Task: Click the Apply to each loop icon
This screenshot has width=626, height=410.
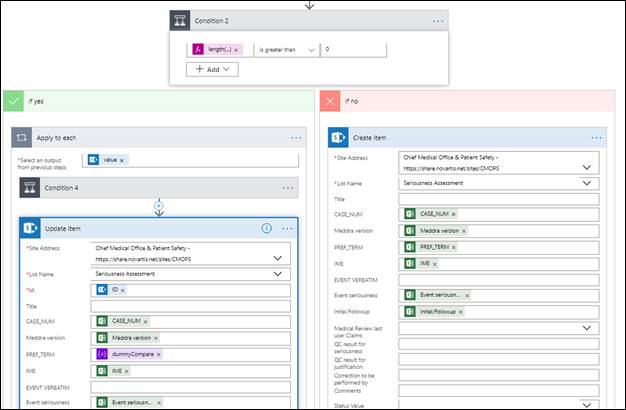Action: [x=22, y=138]
